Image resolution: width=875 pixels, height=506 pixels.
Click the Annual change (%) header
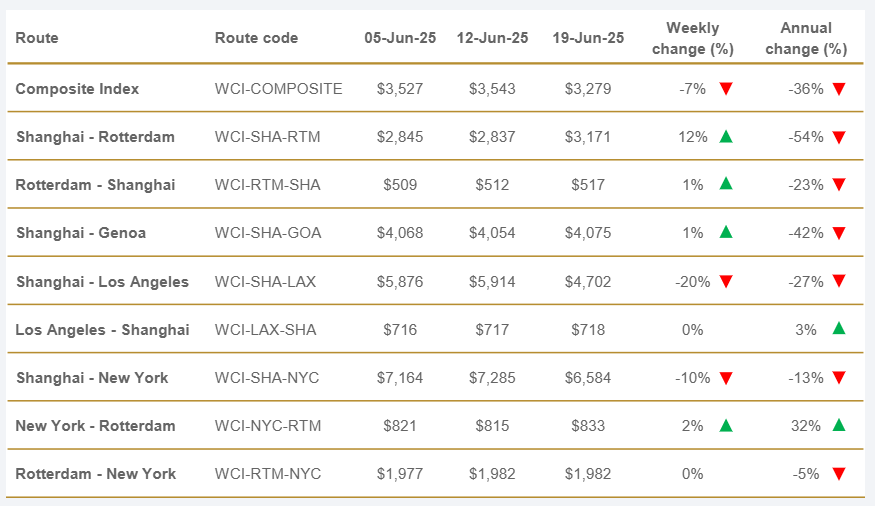(807, 38)
